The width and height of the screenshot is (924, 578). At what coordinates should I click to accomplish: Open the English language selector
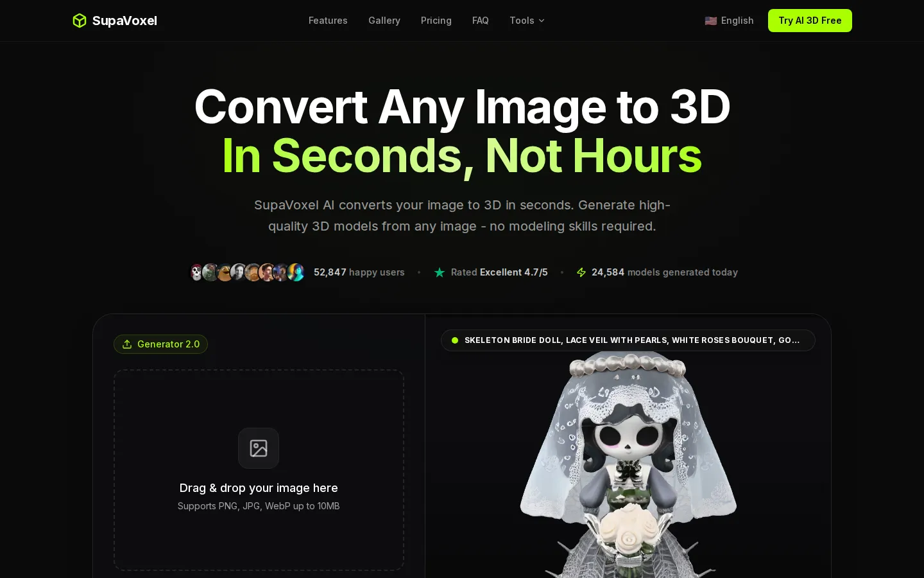[x=730, y=21]
